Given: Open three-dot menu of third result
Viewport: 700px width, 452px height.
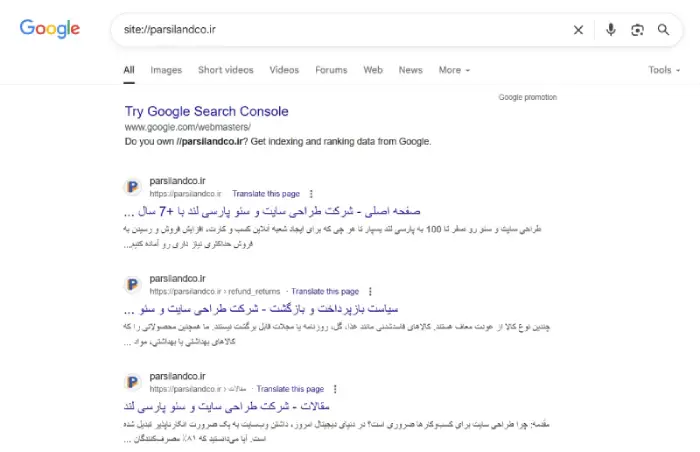Looking at the screenshot, I should 335,389.
